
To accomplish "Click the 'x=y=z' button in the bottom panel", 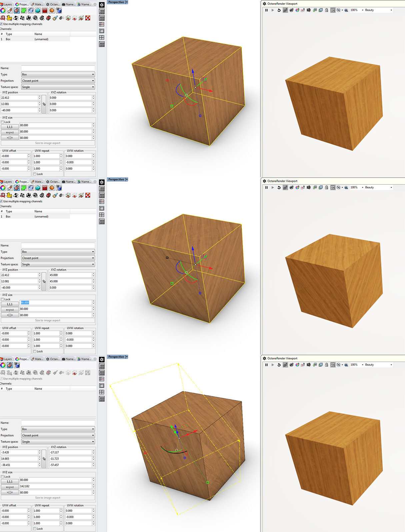I will 10,487.
